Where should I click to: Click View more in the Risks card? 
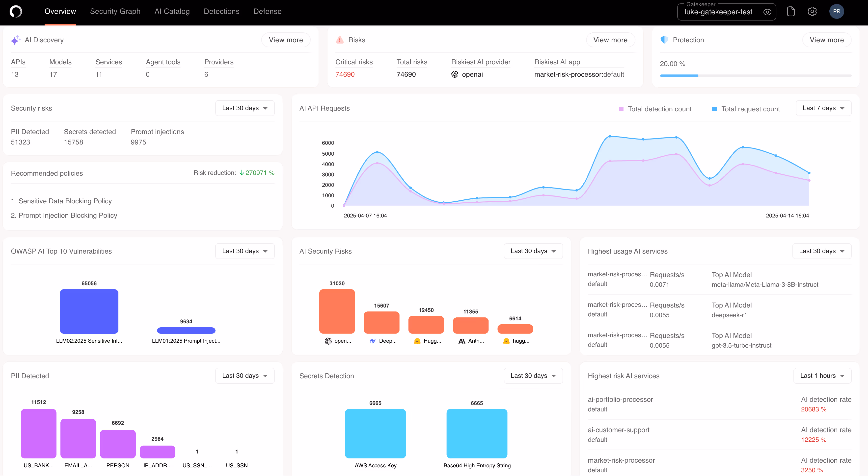tap(610, 40)
